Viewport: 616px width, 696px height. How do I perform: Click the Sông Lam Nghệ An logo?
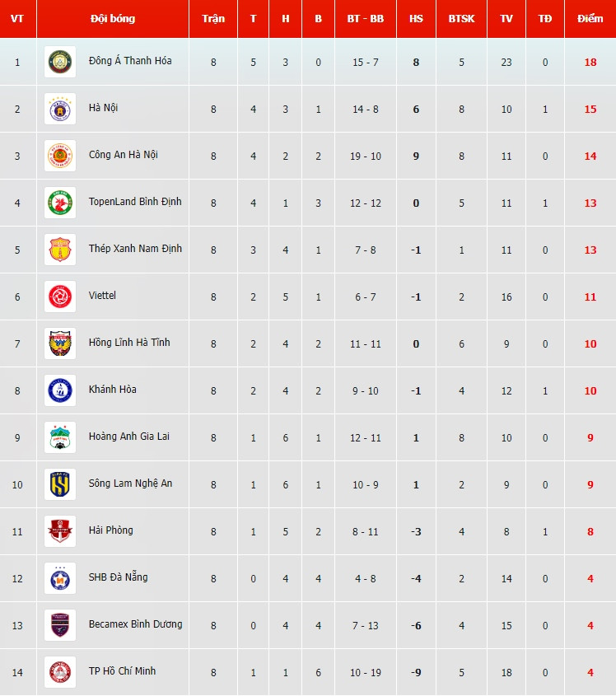60,484
